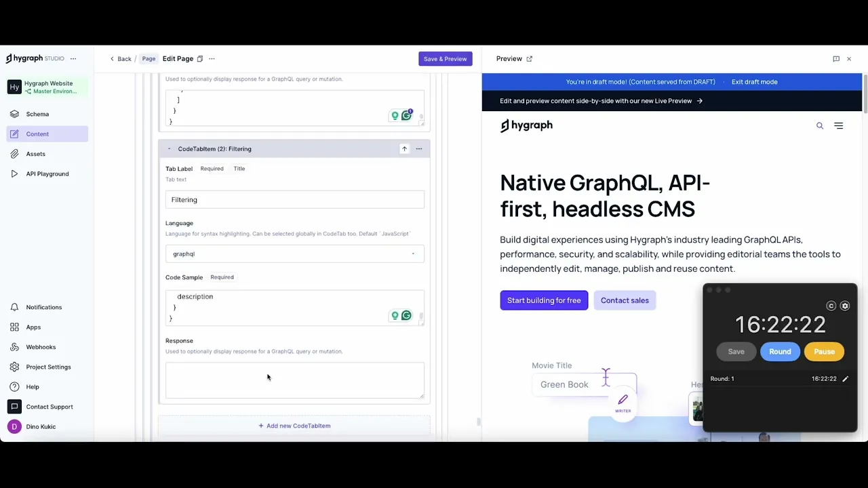Click the hygraph logo in the preview

(526, 125)
